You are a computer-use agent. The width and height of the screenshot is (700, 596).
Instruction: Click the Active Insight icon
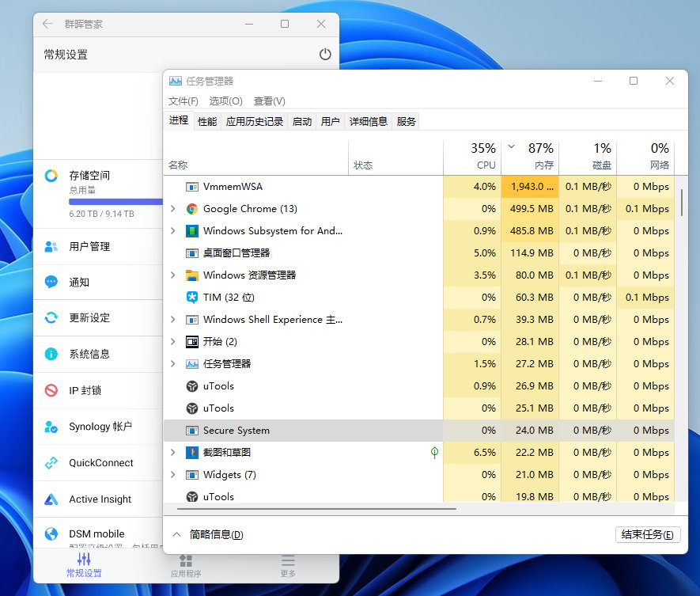(x=51, y=499)
